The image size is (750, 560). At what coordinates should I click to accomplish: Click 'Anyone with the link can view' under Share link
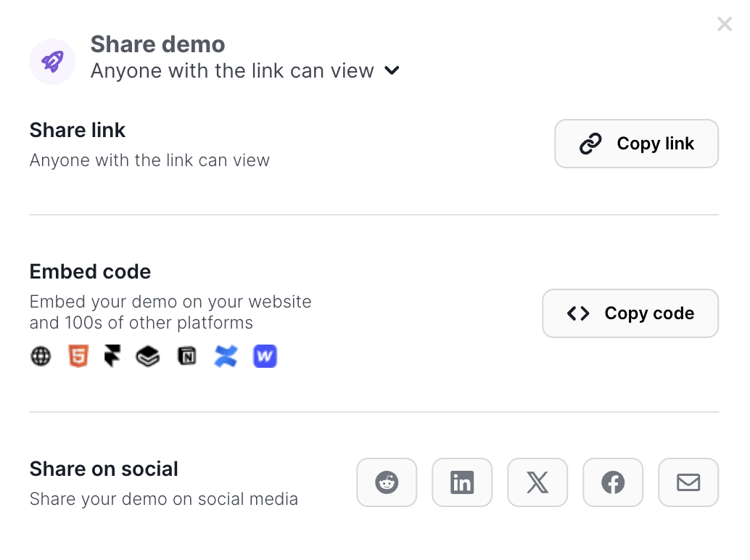coord(149,161)
